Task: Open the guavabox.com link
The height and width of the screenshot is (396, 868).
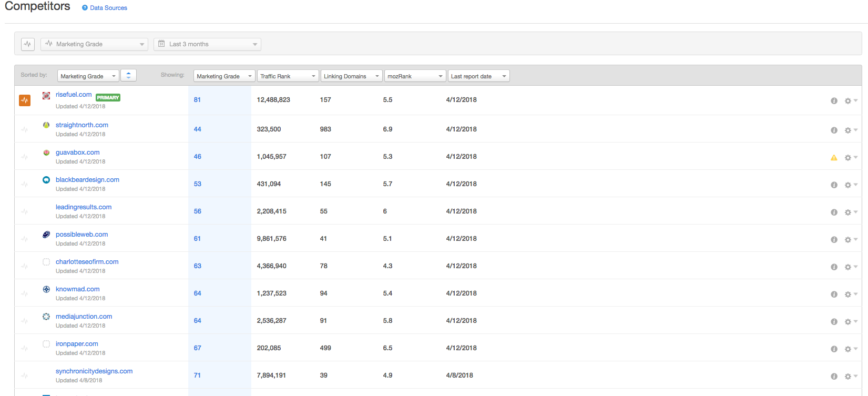Action: [78, 153]
